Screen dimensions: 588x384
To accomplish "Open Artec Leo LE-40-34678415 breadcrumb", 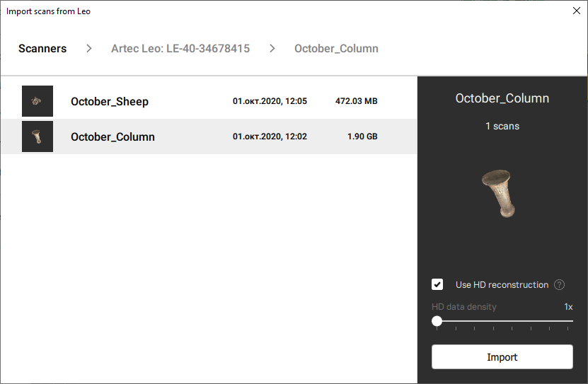I will pyautogui.click(x=180, y=49).
